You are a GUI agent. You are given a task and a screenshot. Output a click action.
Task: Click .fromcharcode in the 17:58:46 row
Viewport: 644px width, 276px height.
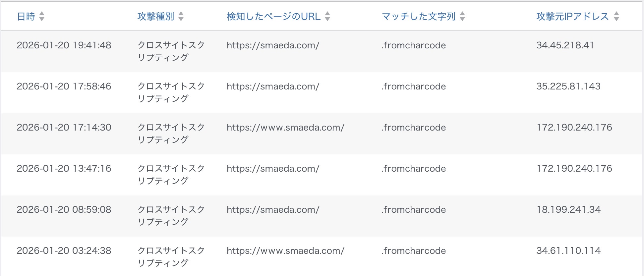[x=414, y=86]
